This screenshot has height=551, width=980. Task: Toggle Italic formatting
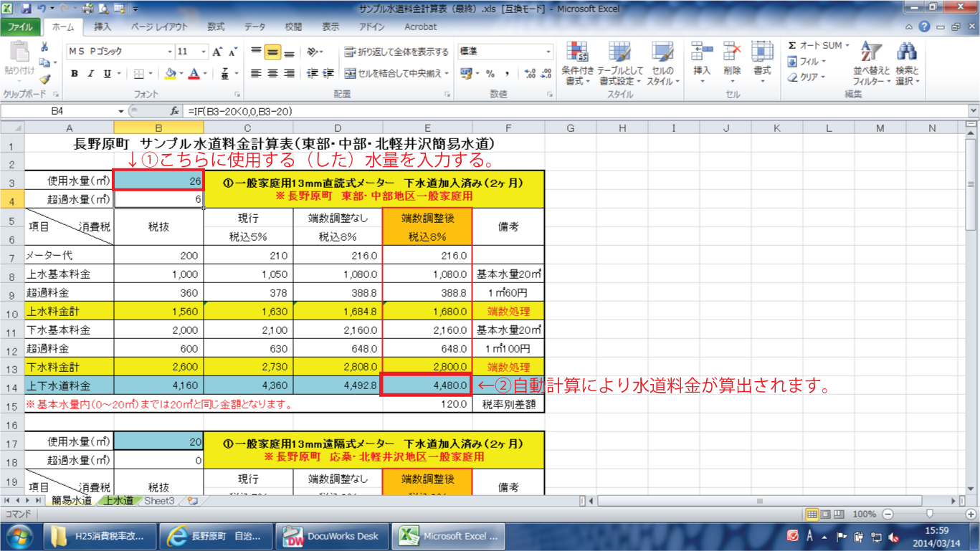[x=91, y=74]
